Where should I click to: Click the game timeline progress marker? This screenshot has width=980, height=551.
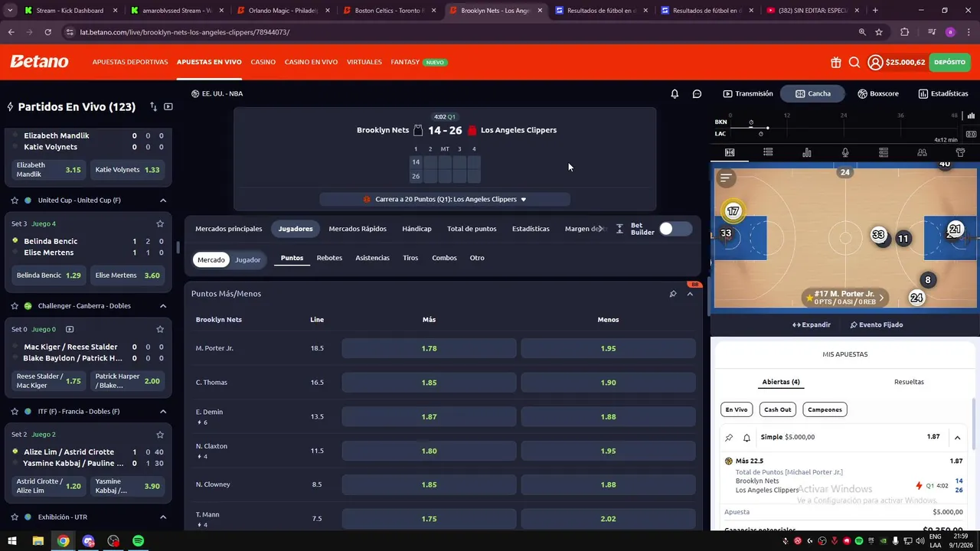[x=767, y=128]
